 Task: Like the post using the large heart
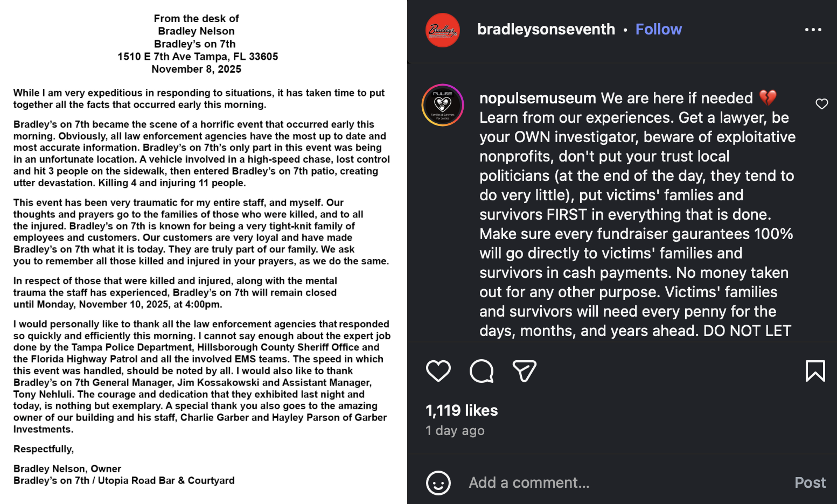[x=438, y=371]
